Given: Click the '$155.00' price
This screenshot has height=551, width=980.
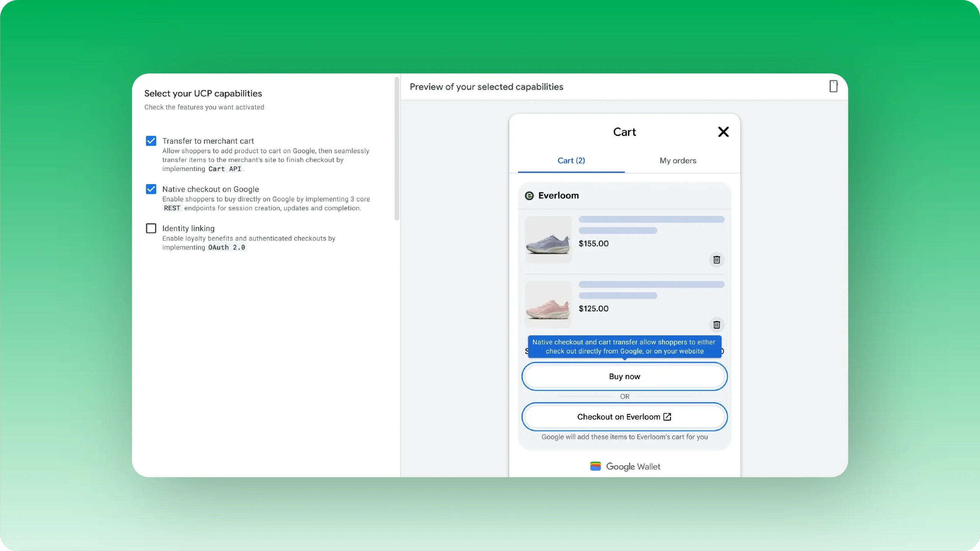Looking at the screenshot, I should pos(593,244).
